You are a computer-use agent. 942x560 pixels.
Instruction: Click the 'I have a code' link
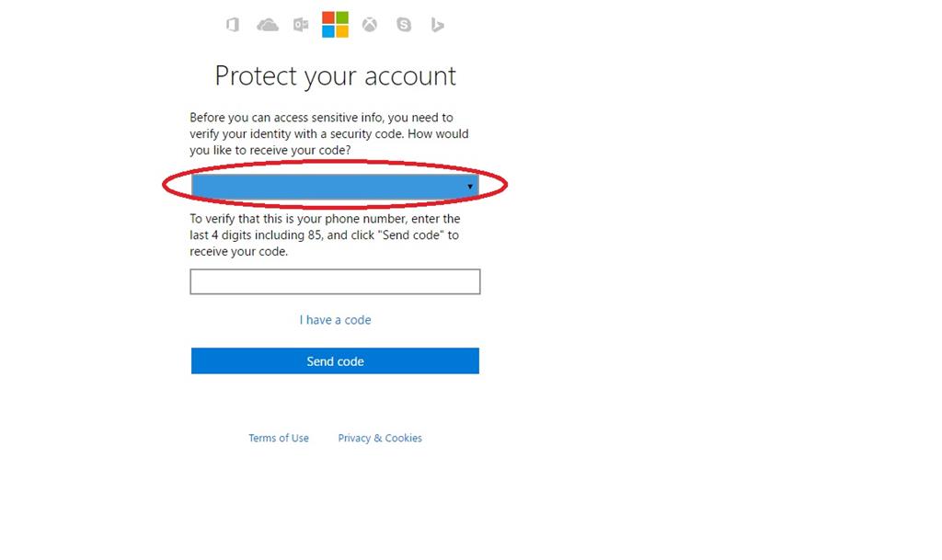(x=335, y=320)
